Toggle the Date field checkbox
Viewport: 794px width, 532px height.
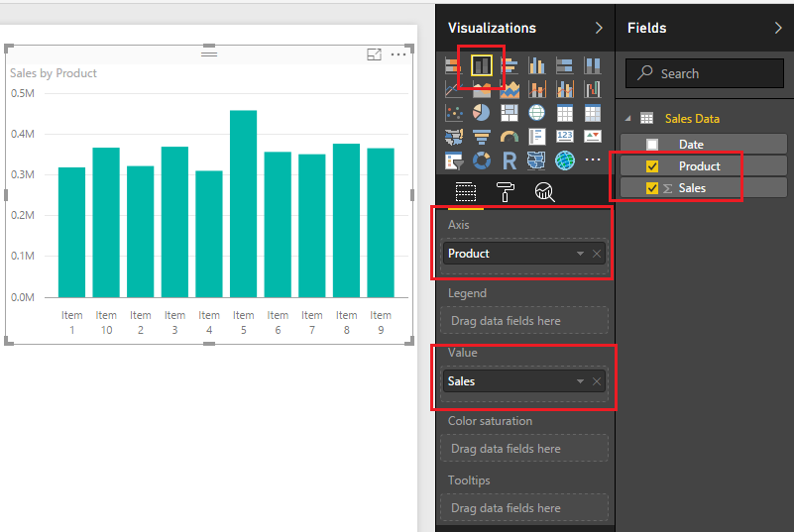click(x=652, y=145)
